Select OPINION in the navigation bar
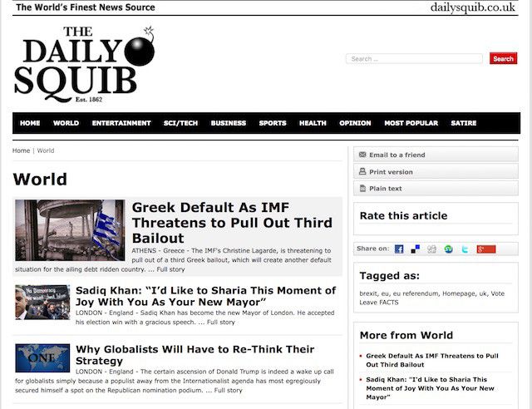Viewport: 532px width, 409px height. 355,123
